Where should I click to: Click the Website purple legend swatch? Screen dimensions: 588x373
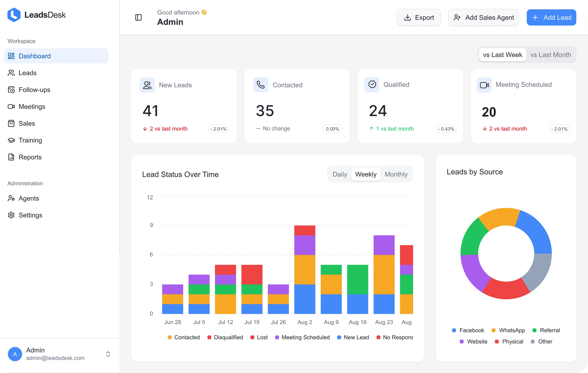462,342
